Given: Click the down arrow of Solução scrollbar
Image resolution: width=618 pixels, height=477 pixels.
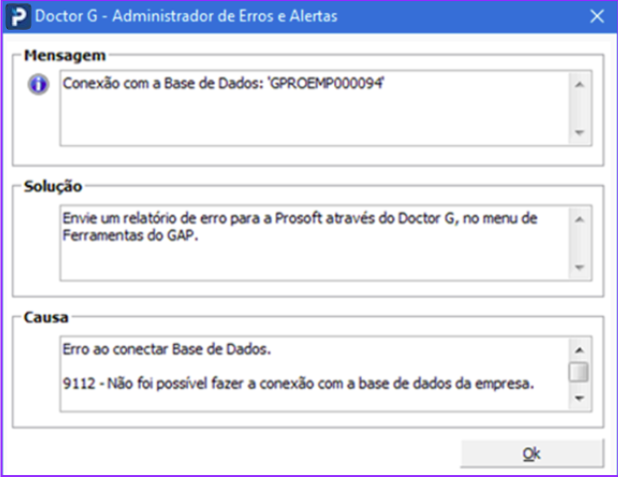Looking at the screenshot, I should point(579,267).
